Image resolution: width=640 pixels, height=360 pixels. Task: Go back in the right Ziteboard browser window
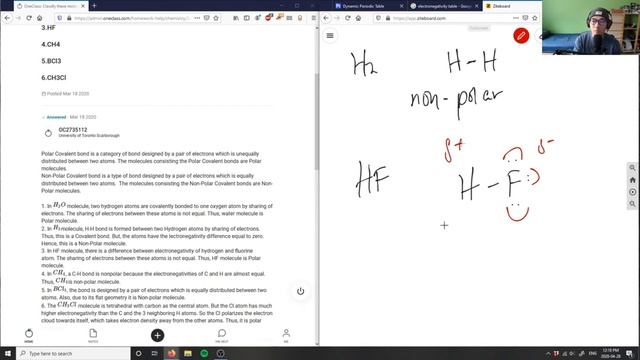[326, 18]
